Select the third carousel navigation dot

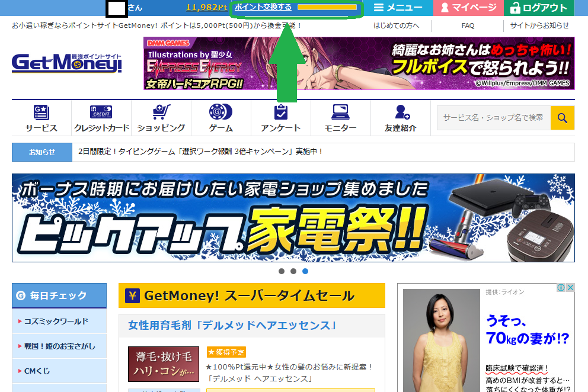306,271
